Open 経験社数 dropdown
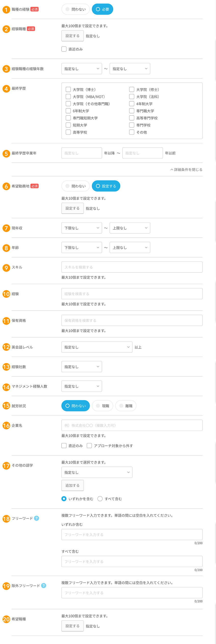This screenshot has height=644, width=216. [82, 367]
